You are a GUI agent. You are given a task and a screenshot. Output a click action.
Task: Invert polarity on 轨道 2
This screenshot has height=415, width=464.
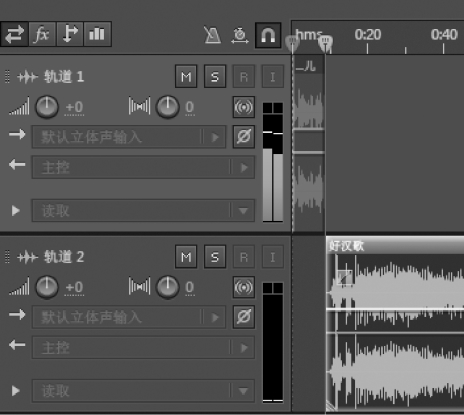244,317
